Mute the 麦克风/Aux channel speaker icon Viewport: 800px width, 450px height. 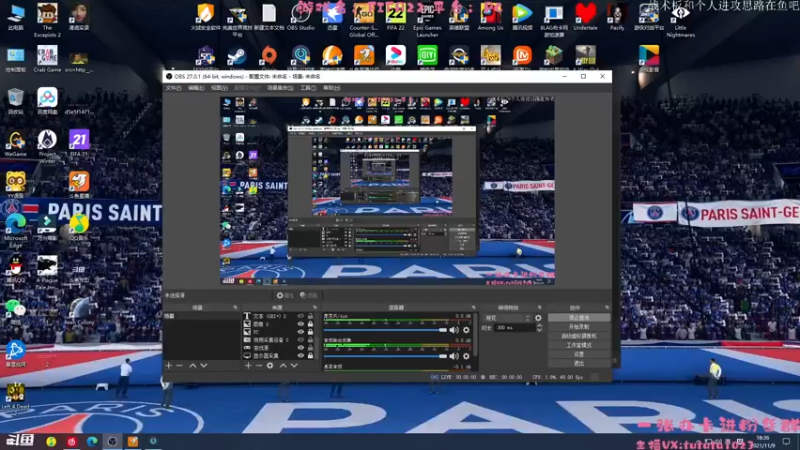(454, 330)
